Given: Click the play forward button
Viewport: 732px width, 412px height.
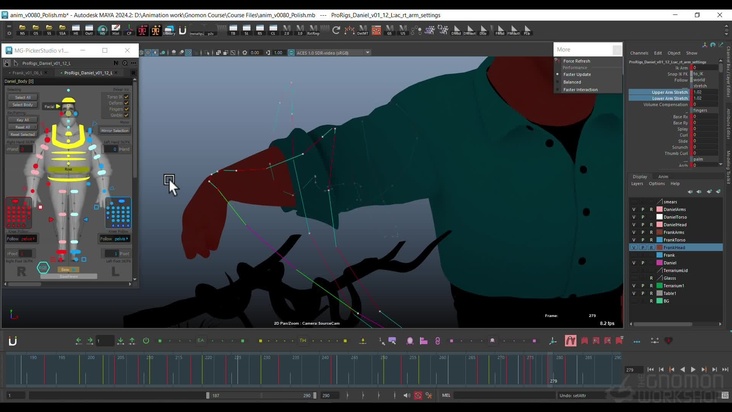Looking at the screenshot, I should (x=693, y=370).
